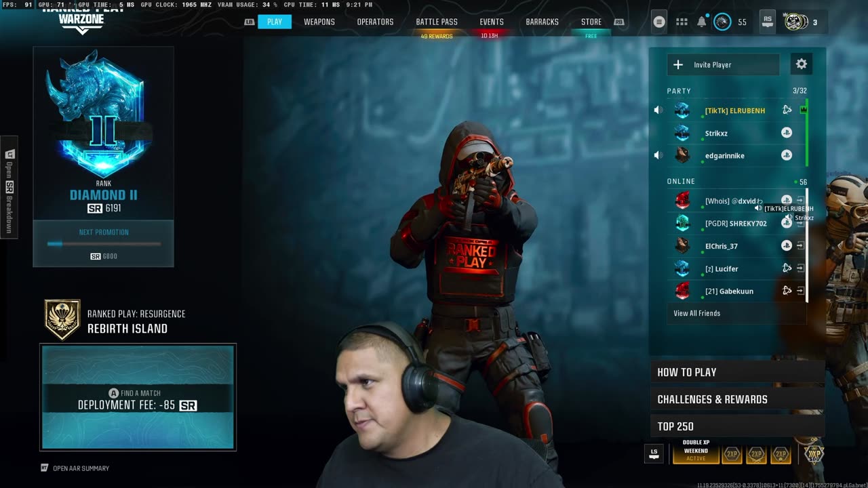The height and width of the screenshot is (488, 868).
Task: Open the EVENTS tab
Action: (492, 22)
